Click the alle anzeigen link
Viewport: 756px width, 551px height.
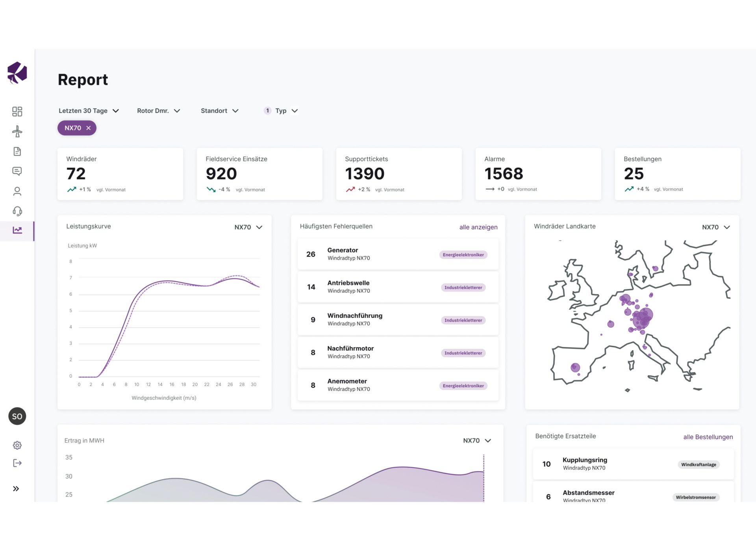tap(478, 227)
